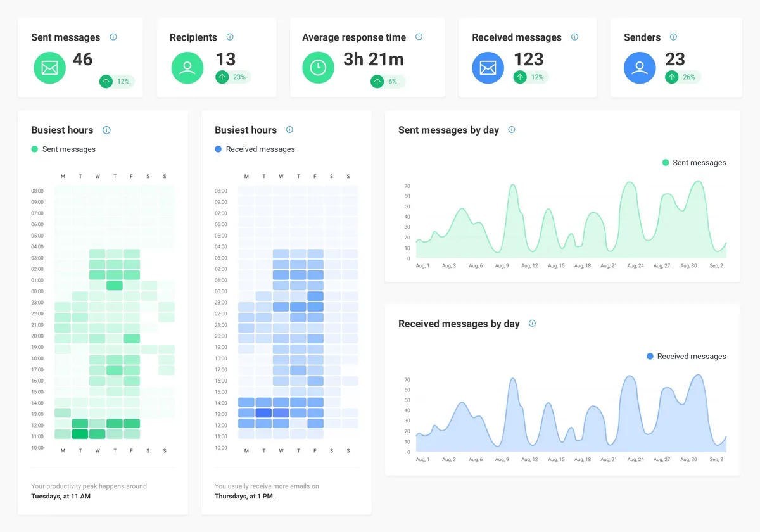
Task: Open info tooltip for Average response time
Action: click(x=419, y=37)
